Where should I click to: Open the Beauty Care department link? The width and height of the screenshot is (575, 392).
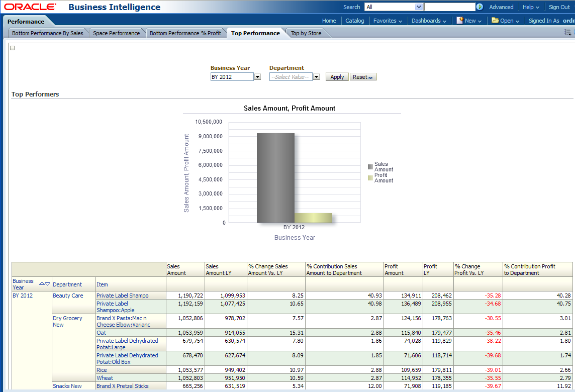(x=68, y=296)
